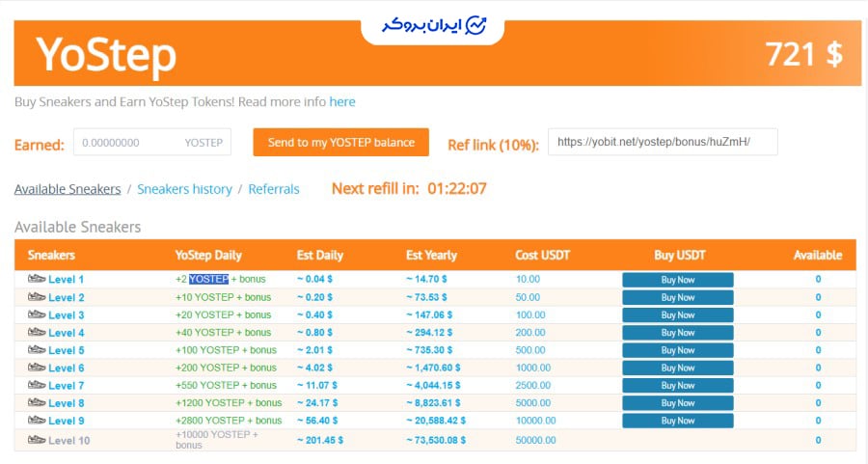Click the '+550 YOSTEP + bonus' cell
The width and height of the screenshot is (868, 464).
(x=226, y=385)
